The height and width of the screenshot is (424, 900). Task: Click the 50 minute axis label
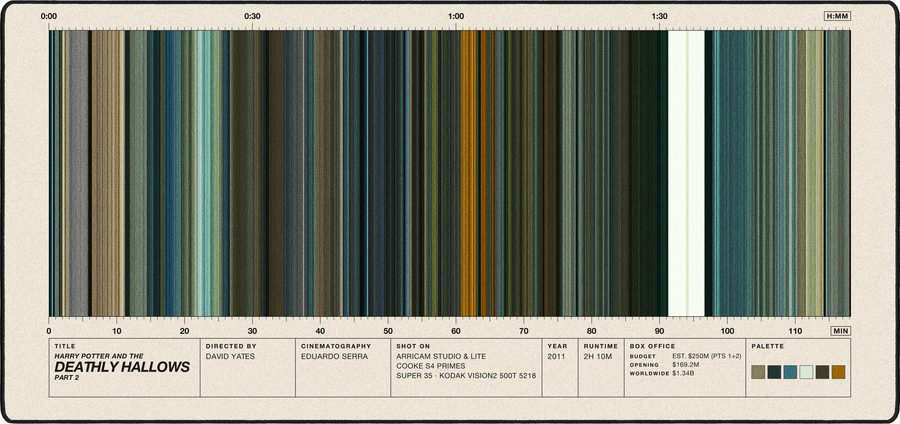click(388, 331)
